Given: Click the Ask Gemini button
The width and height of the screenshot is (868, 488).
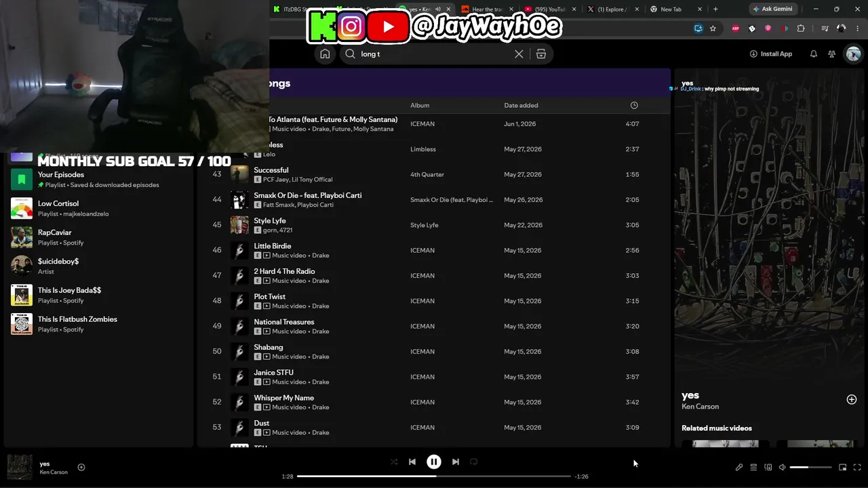Looking at the screenshot, I should 772,9.
